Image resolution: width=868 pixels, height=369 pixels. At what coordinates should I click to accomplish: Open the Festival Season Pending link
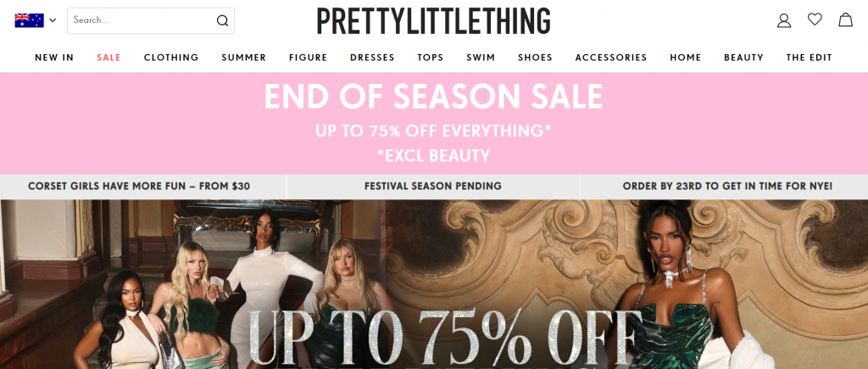[433, 187]
